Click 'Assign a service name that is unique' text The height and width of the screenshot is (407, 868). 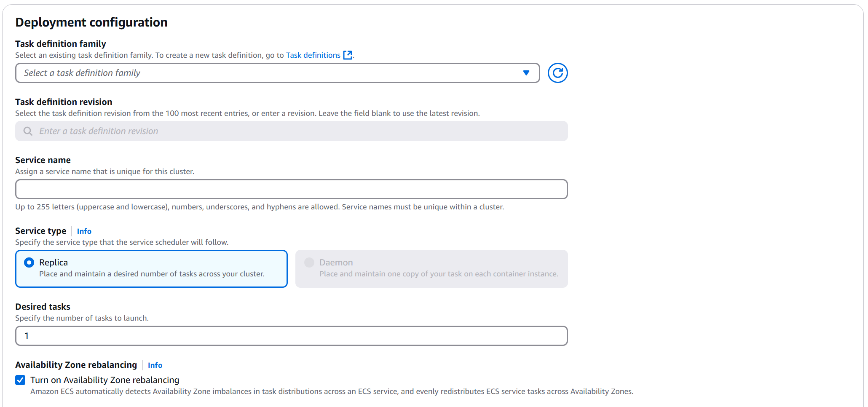click(104, 171)
